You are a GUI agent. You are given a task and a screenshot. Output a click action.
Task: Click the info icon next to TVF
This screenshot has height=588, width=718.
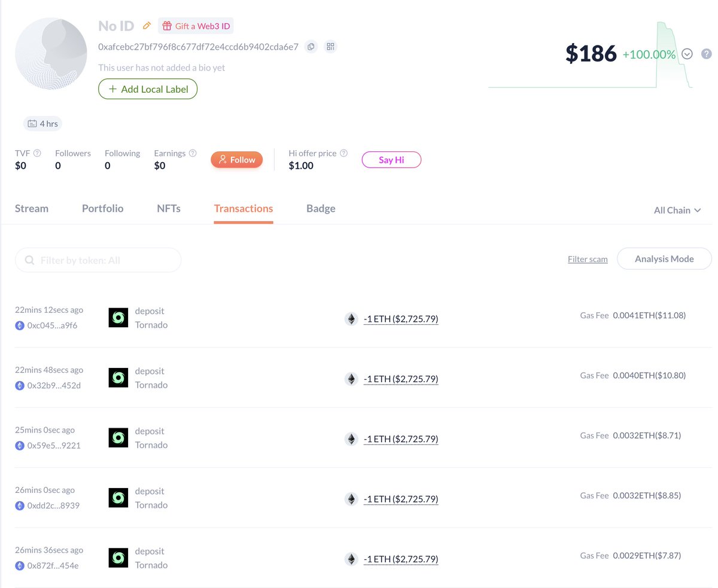pos(37,153)
